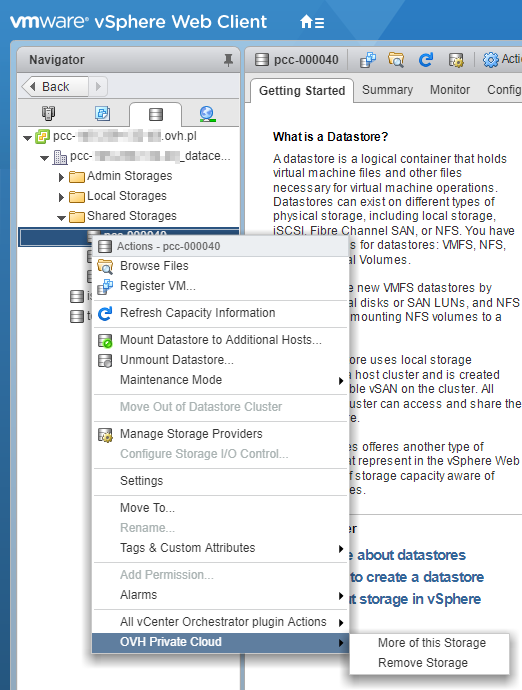Click the pcc-000040 datastore title icon
Screen dimensions: 522x690
(262, 59)
